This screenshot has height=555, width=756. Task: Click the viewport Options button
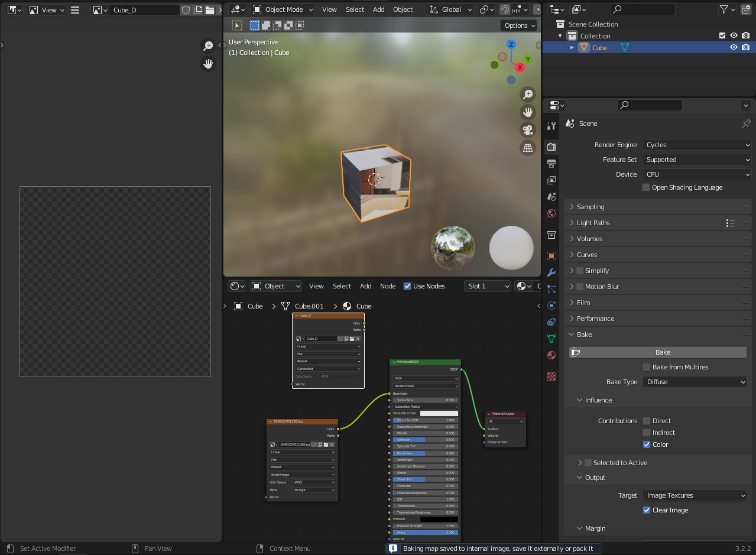coord(519,25)
